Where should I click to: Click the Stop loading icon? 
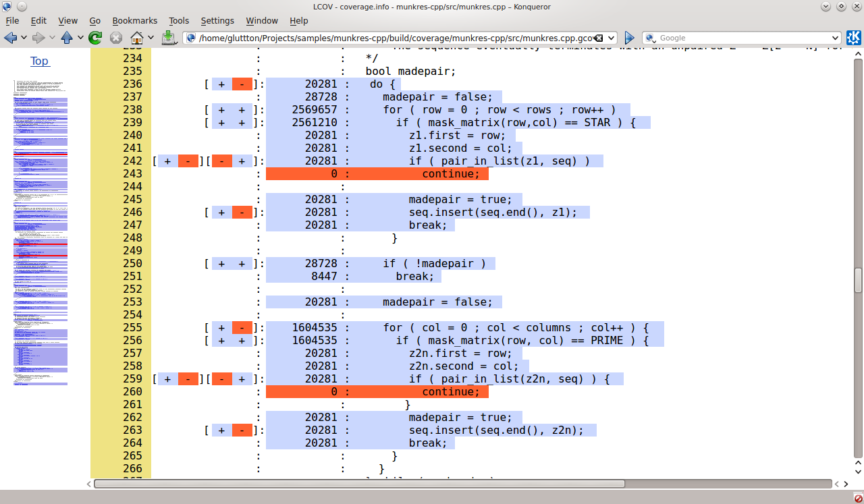pos(116,38)
